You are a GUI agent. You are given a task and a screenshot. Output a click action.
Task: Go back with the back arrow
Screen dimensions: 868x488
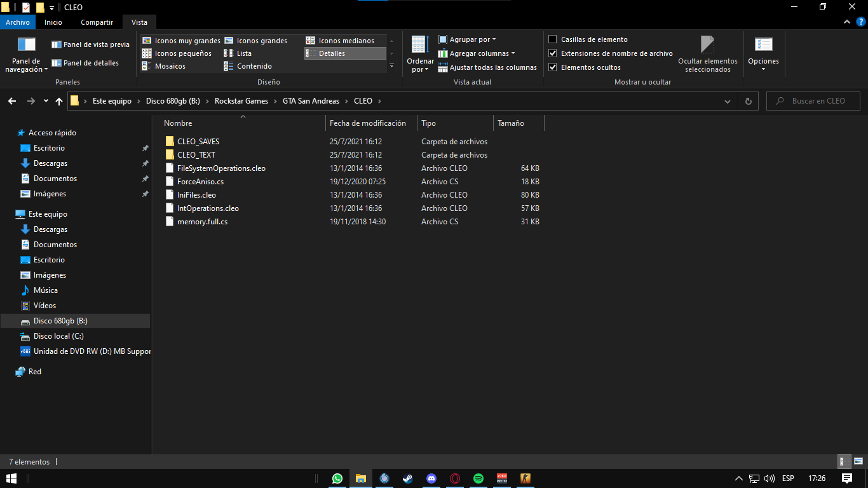[x=12, y=101]
